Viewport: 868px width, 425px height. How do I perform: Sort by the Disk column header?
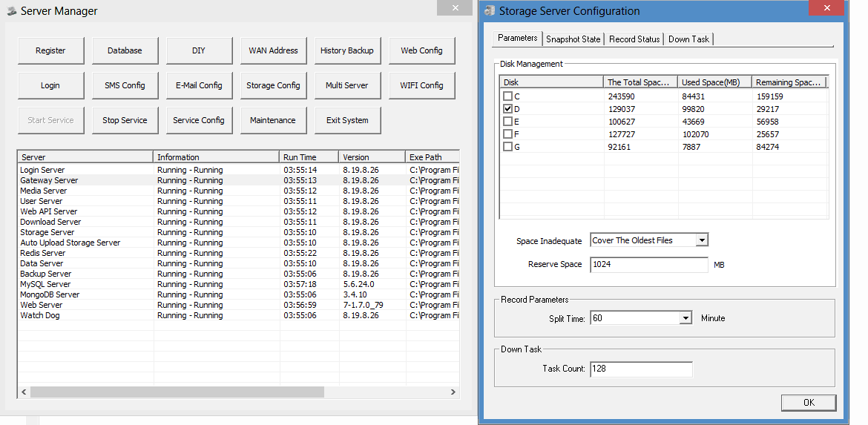(x=551, y=82)
